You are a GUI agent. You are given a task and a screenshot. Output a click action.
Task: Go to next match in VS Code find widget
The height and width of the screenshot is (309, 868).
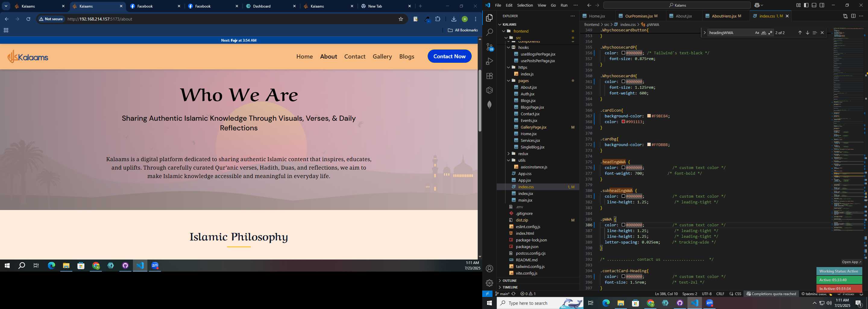tap(807, 33)
